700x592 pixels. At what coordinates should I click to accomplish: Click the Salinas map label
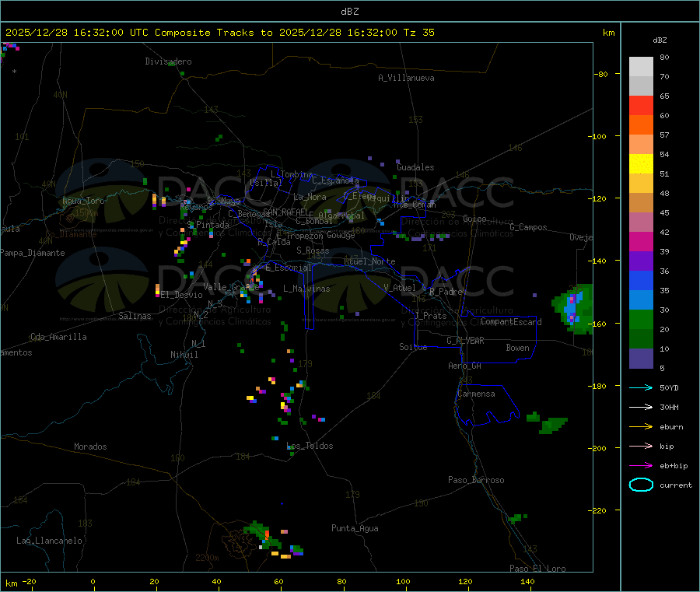(x=135, y=316)
